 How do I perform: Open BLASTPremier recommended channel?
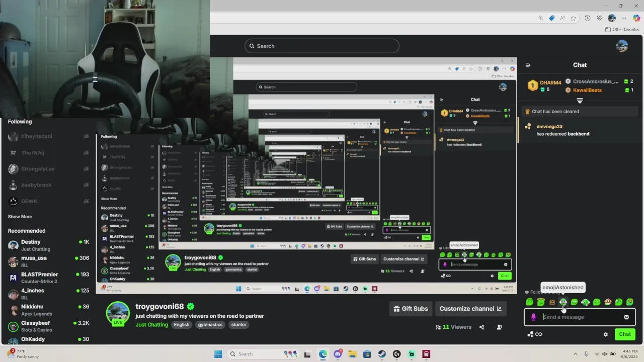tap(49, 278)
